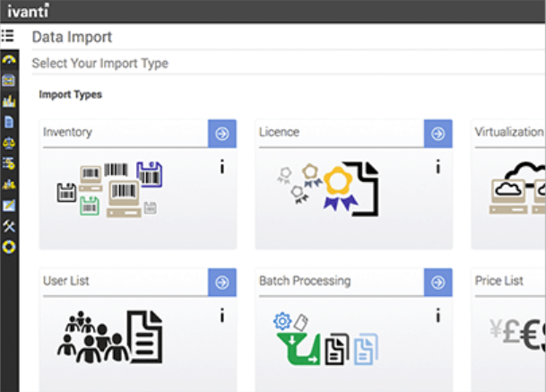Click the Inventory info icon
The image size is (546, 392).
point(221,167)
